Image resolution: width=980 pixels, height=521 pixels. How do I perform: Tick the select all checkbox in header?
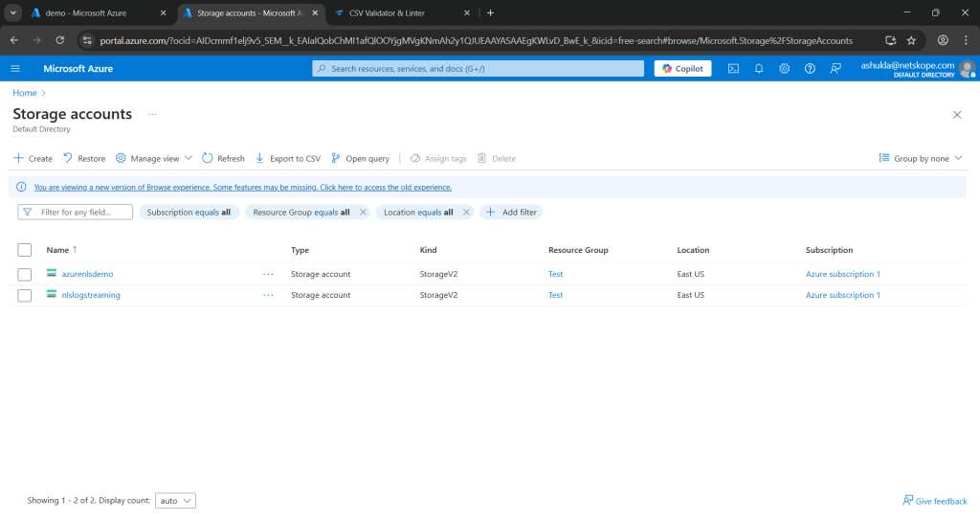coord(24,250)
